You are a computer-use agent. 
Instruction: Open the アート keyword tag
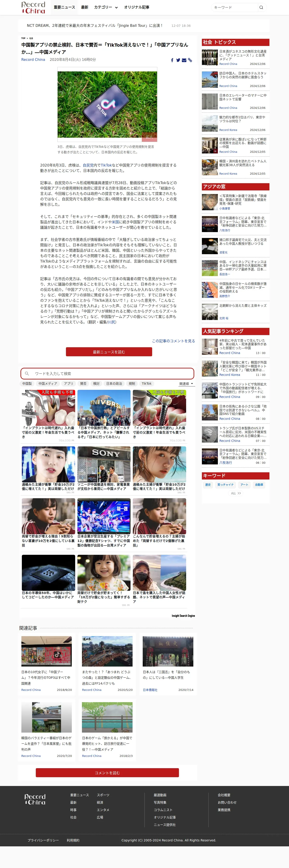(244, 484)
